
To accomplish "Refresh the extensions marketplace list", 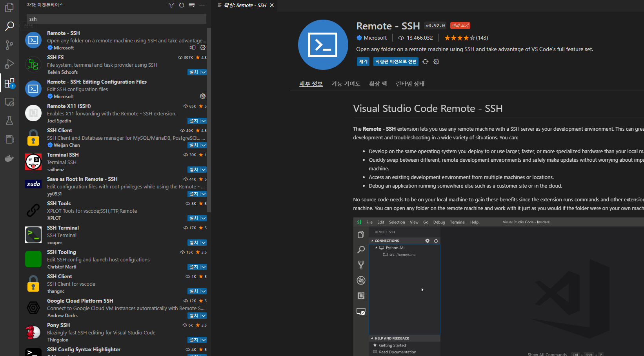I will click(x=182, y=5).
